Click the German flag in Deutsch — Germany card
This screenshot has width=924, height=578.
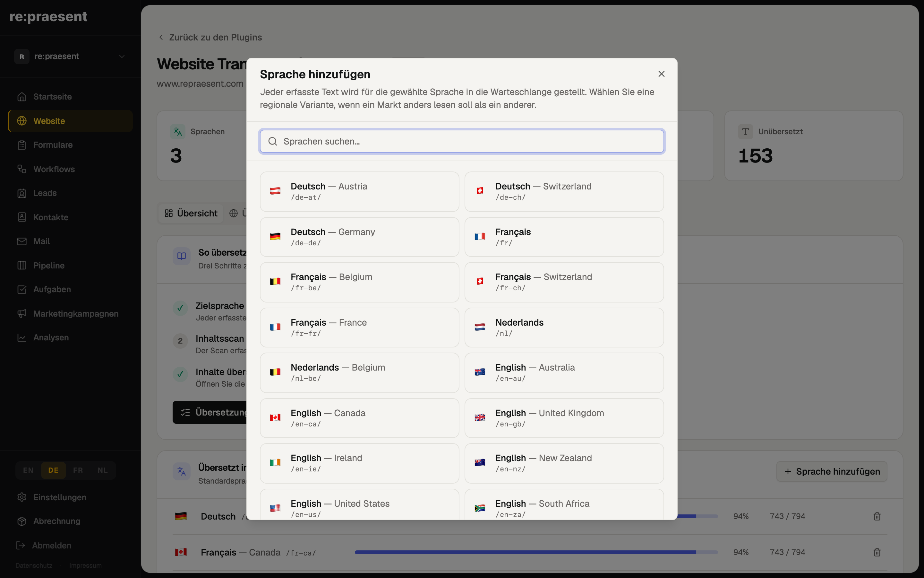pos(275,236)
